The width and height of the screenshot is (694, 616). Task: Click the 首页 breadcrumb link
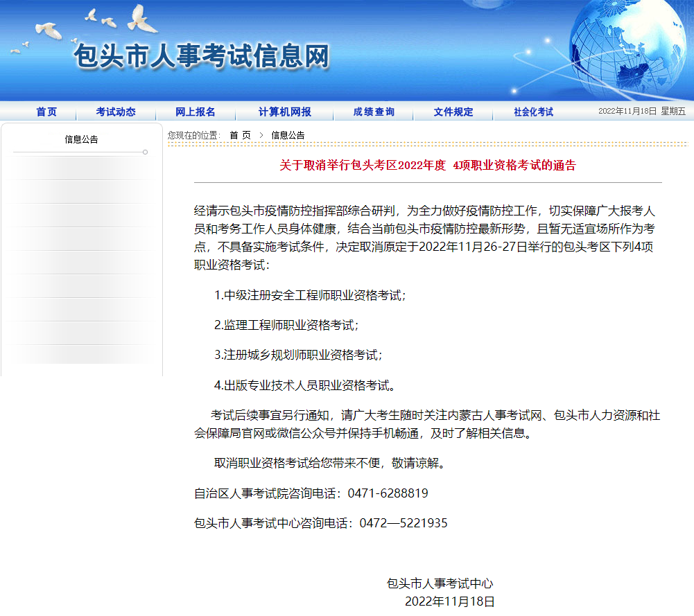coord(241,135)
